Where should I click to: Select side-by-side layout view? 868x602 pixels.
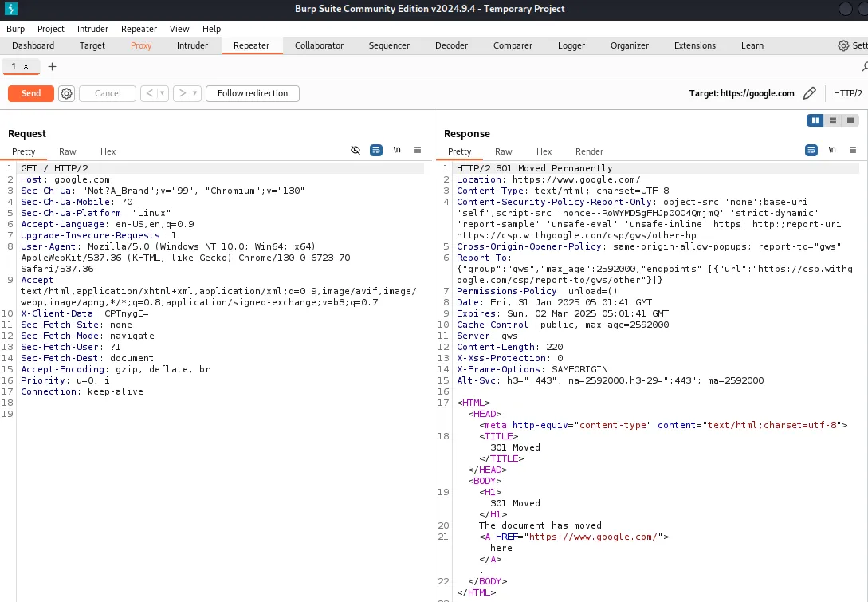[815, 120]
